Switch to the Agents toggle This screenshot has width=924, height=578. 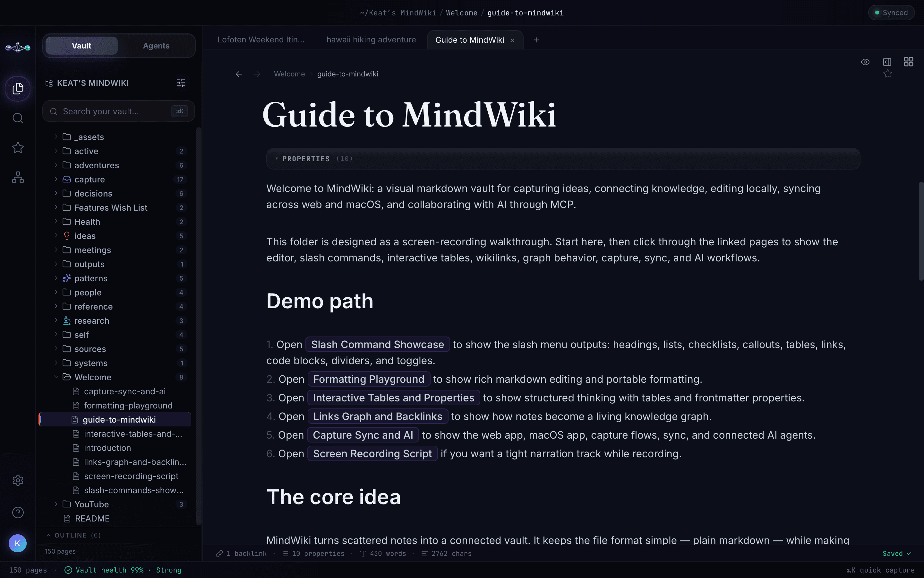click(156, 46)
